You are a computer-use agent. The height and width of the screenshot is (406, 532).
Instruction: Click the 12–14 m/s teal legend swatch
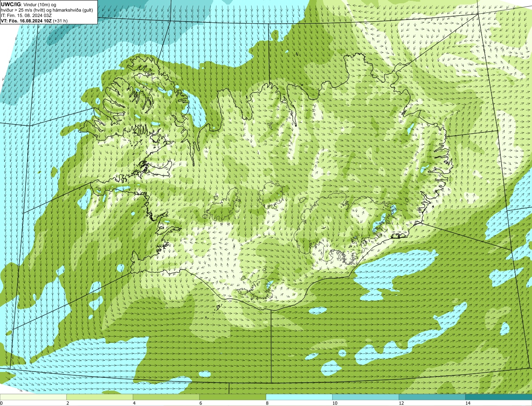tap(432, 397)
